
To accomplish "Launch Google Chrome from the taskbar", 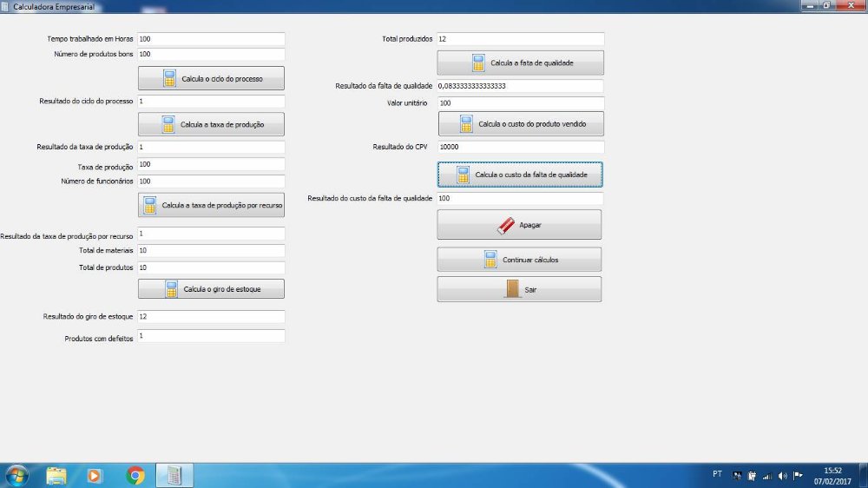I will (135, 475).
